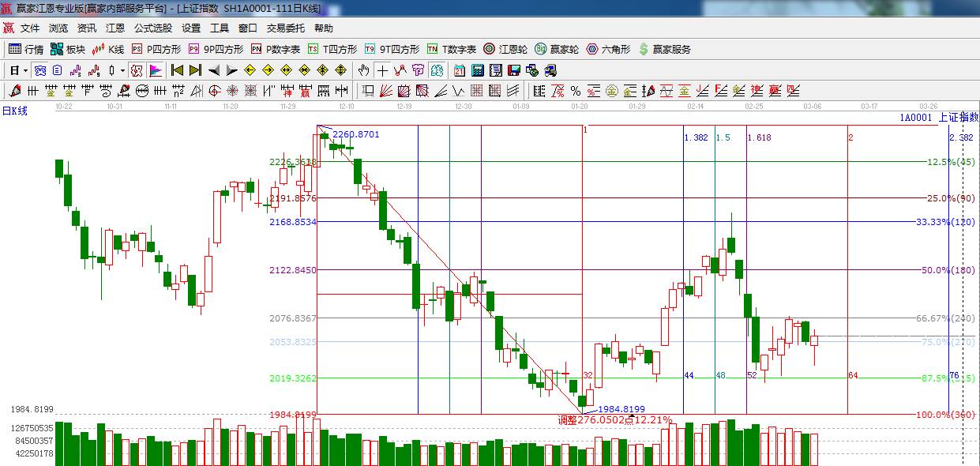
Task: Select the hand pan tool
Action: (363, 70)
